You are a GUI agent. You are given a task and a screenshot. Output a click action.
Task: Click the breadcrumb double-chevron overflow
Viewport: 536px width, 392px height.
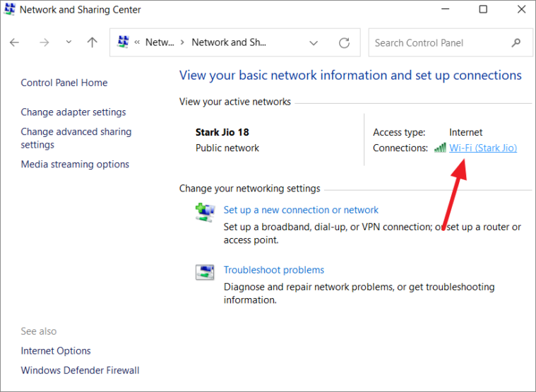[137, 42]
